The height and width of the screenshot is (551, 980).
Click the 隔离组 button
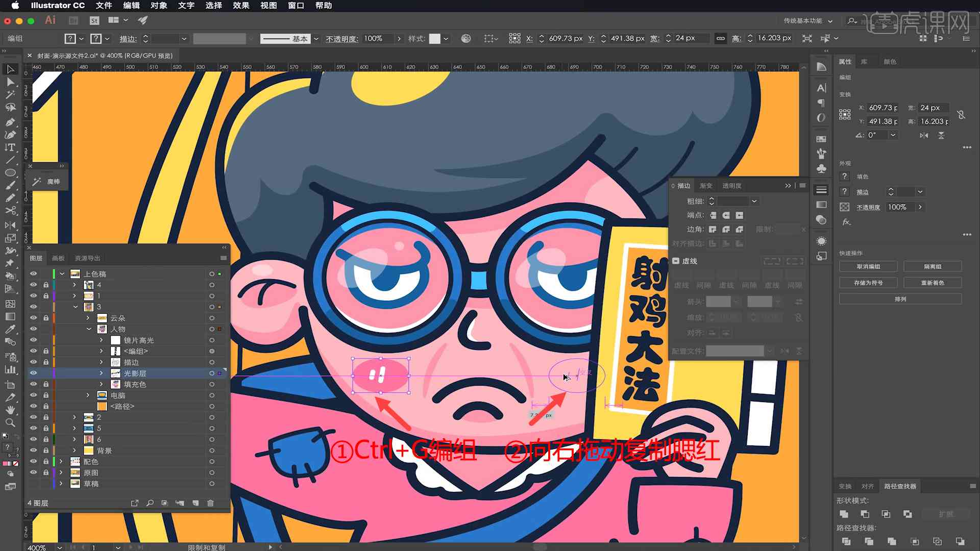pos(933,267)
